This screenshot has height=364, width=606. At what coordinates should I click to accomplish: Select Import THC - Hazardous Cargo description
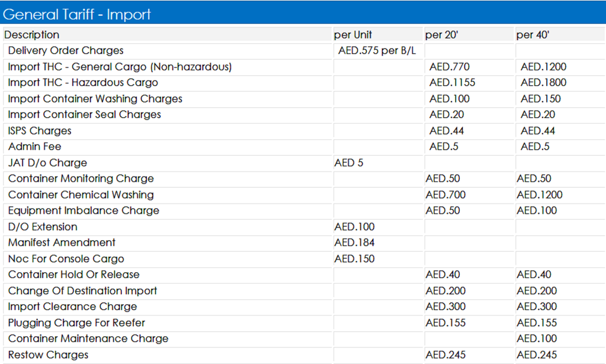pos(83,83)
